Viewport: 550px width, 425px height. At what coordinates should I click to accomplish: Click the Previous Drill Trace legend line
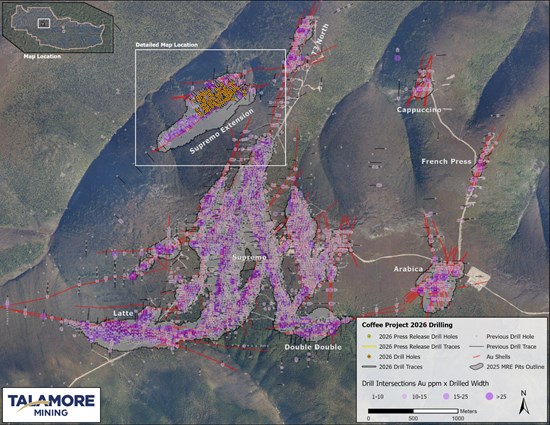click(476, 346)
